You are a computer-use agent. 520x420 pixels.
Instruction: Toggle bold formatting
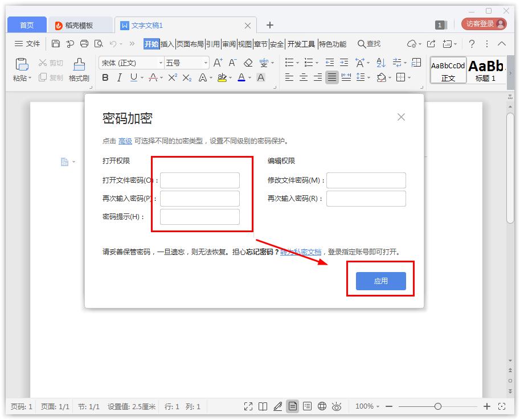tap(105, 78)
